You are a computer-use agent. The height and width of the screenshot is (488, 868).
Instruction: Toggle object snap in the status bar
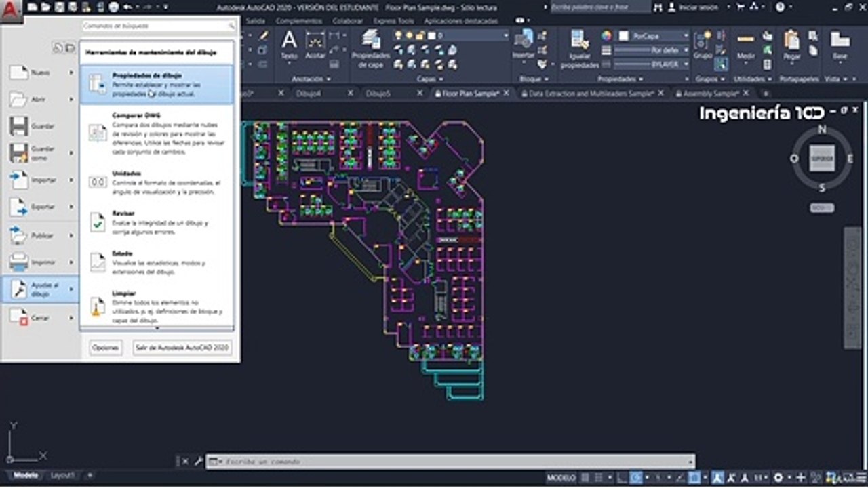(693, 478)
